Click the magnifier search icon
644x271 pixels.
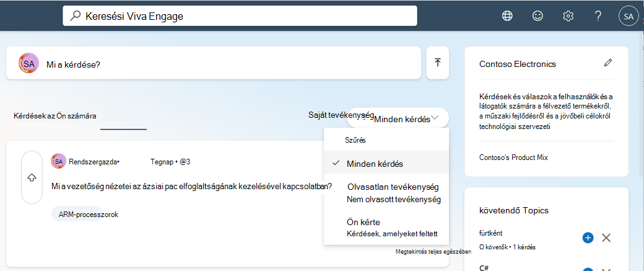(x=75, y=16)
